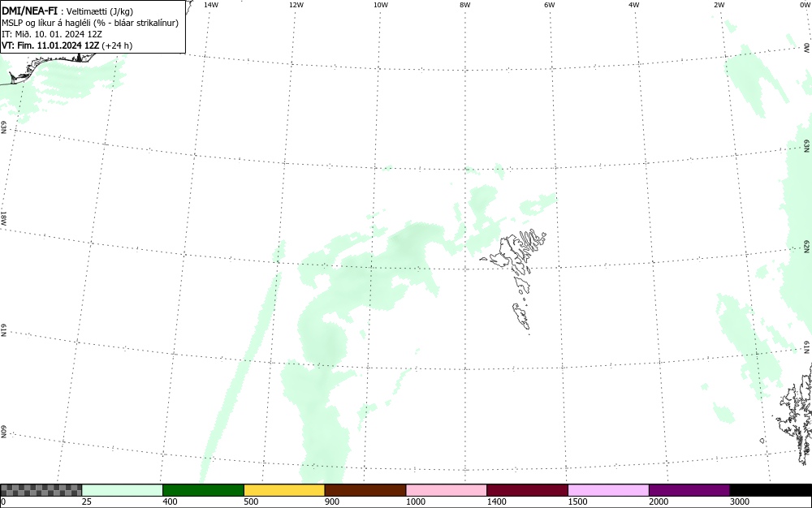Click the "6W" longitude label
The image size is (812, 508).
(x=550, y=5)
